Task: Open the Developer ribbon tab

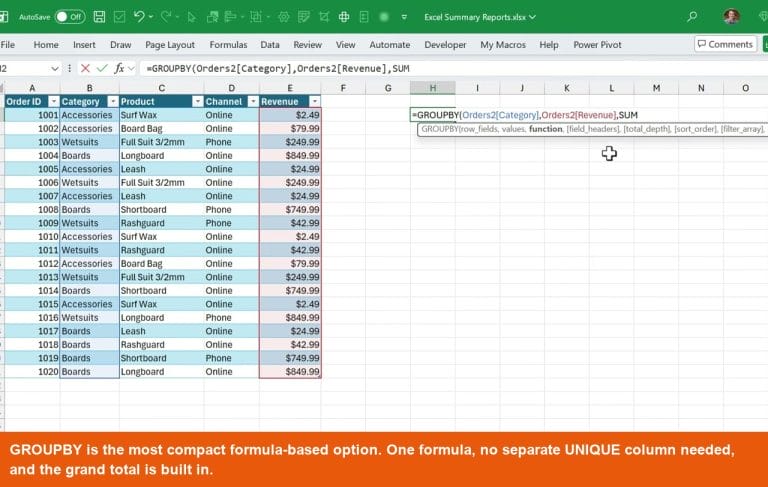Action: click(445, 45)
